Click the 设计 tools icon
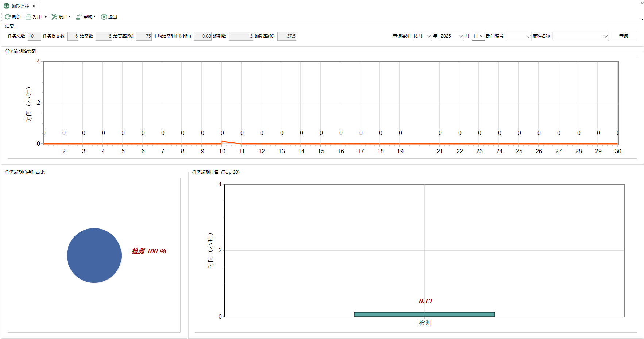 pos(54,17)
